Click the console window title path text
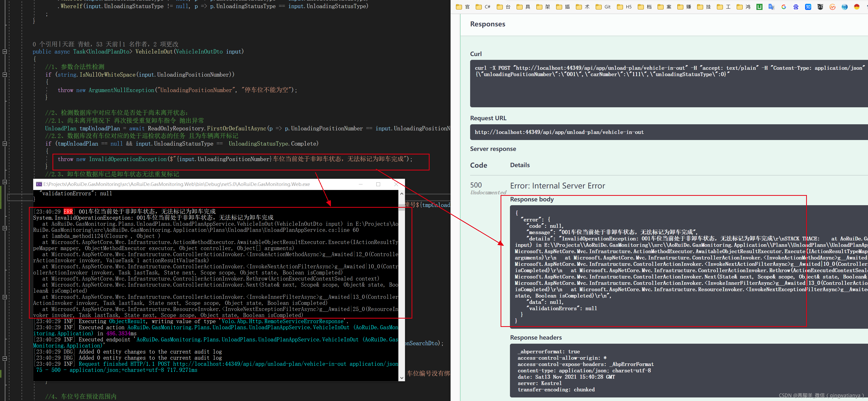This screenshot has width=868, height=401. 176,184
